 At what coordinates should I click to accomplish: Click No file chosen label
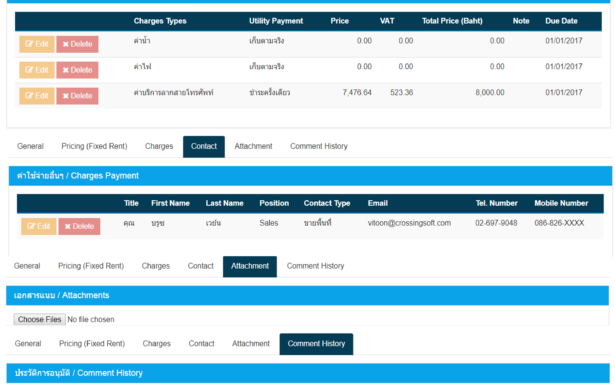pyautogui.click(x=91, y=320)
